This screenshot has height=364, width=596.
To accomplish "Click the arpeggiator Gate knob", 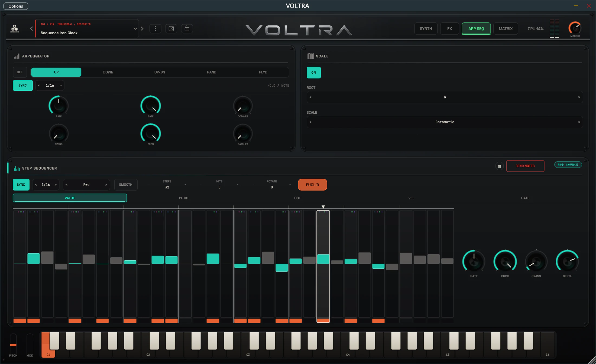I will pos(151,105).
